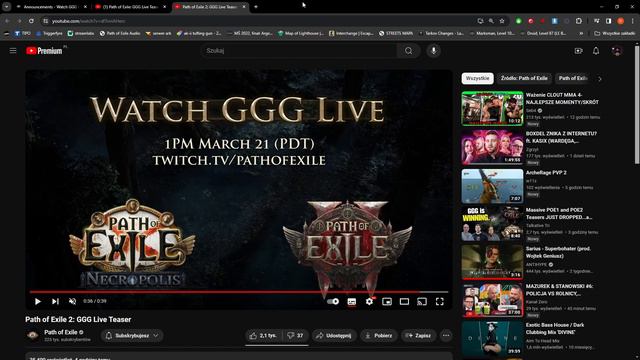Open Massive POE1 and POE2 Teasers video
The height and width of the screenshot is (360, 640).
[x=558, y=213]
